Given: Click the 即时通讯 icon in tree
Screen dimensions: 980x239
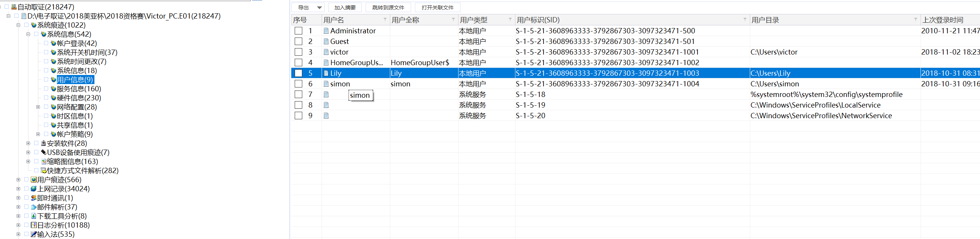Looking at the screenshot, I should 33,198.
